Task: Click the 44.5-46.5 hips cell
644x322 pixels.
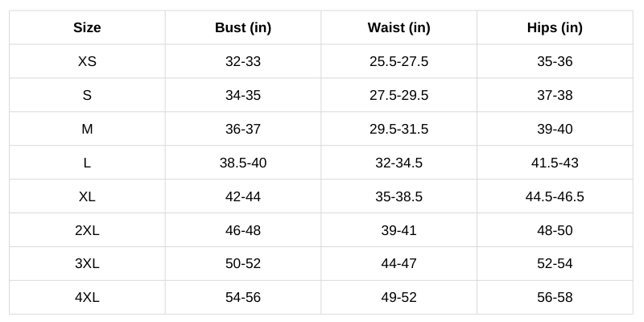Action: pos(555,197)
